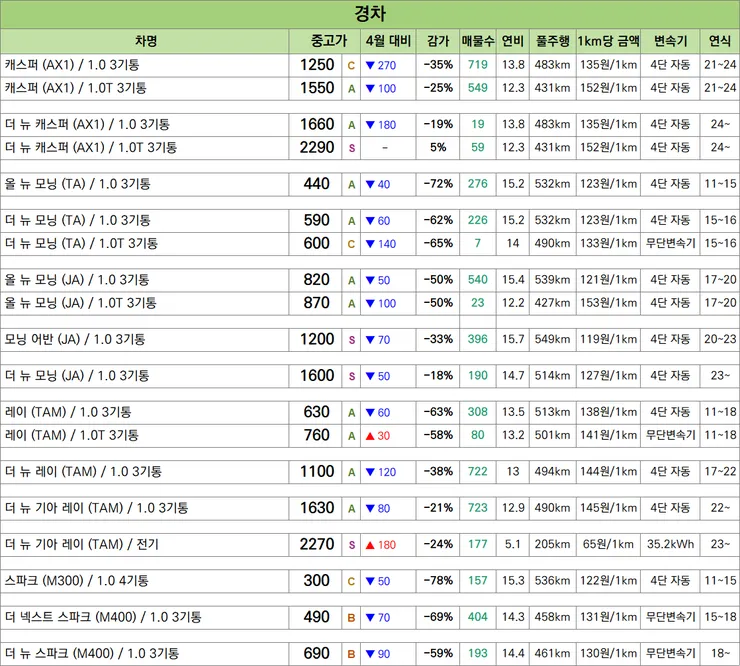The height and width of the screenshot is (666, 740).
Task: Click the 감가 column header
Action: [438, 41]
